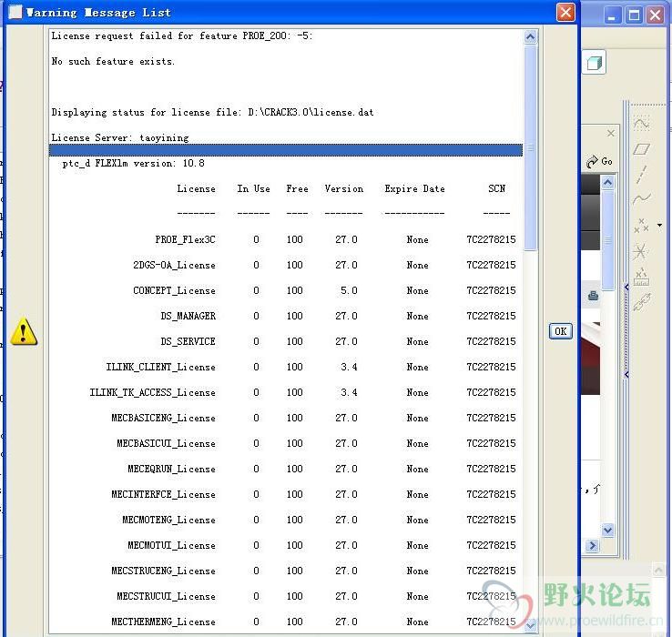
Task: Close the Warning Message List dialog
Action: tap(565, 13)
